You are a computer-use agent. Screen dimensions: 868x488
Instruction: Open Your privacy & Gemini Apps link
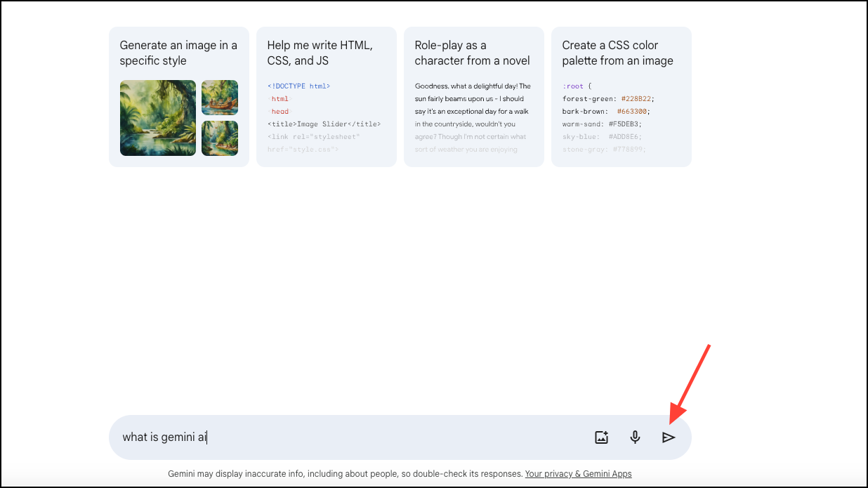[x=578, y=474]
